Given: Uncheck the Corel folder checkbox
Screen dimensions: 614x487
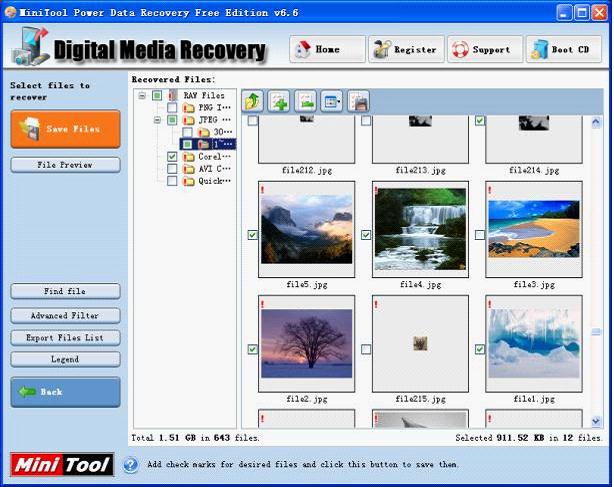Looking at the screenshot, I should (172, 157).
